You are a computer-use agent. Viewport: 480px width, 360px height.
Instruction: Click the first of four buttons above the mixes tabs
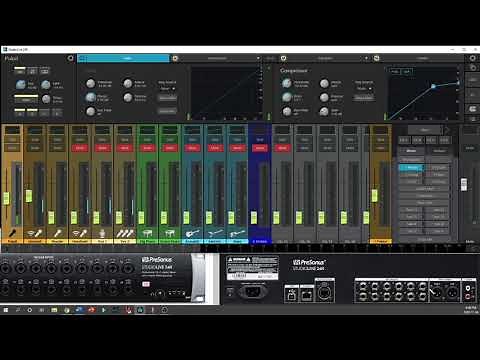[404, 140]
